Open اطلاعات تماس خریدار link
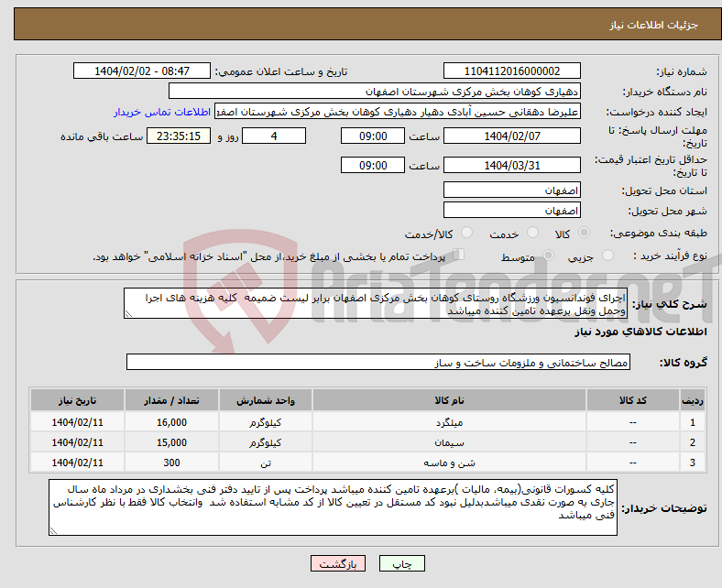 click(x=162, y=112)
